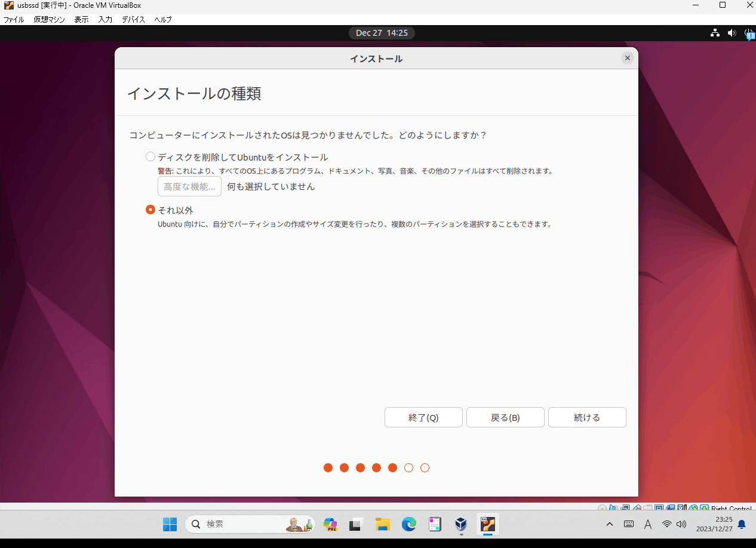Toggle the IME 'A' input mode indicator
The image size is (756, 548).
648,524
